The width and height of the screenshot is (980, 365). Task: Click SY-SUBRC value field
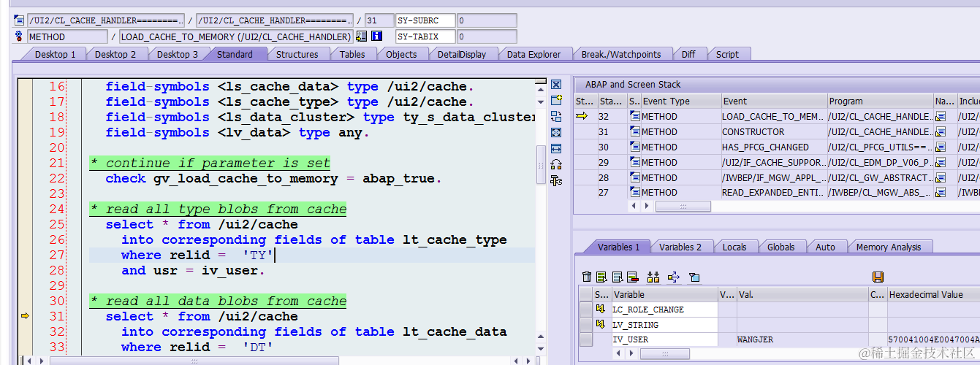[x=487, y=20]
